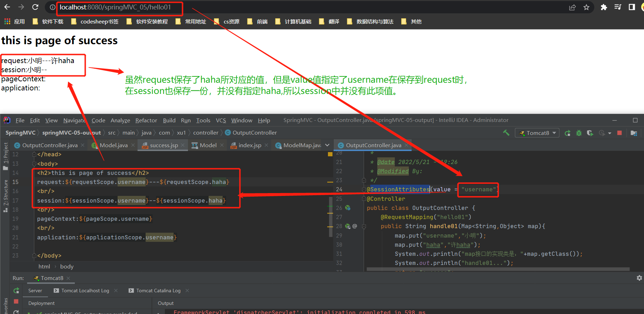Image resolution: width=644 pixels, height=314 pixels.
Task: Click the left editor's vertical scrollbar
Action: [x=330, y=217]
